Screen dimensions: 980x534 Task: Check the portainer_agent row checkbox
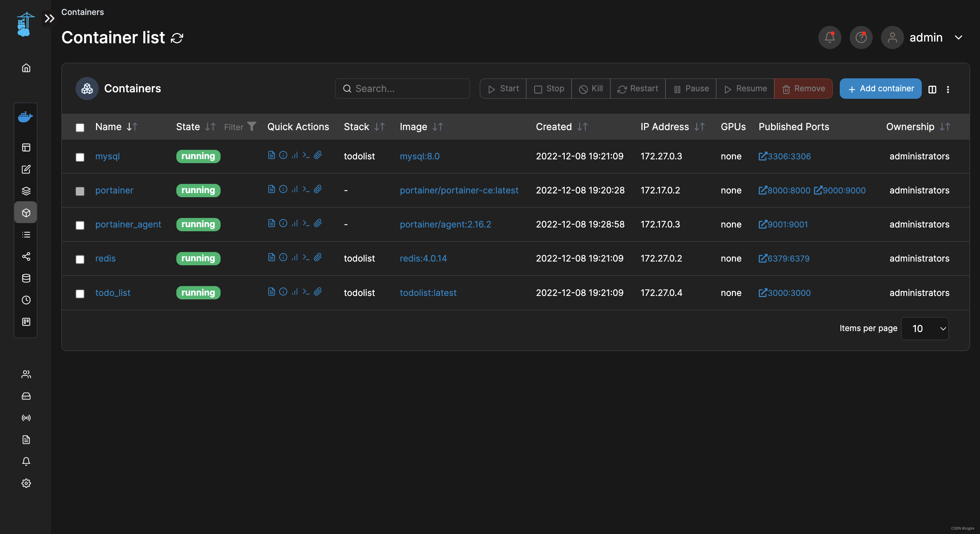click(80, 225)
